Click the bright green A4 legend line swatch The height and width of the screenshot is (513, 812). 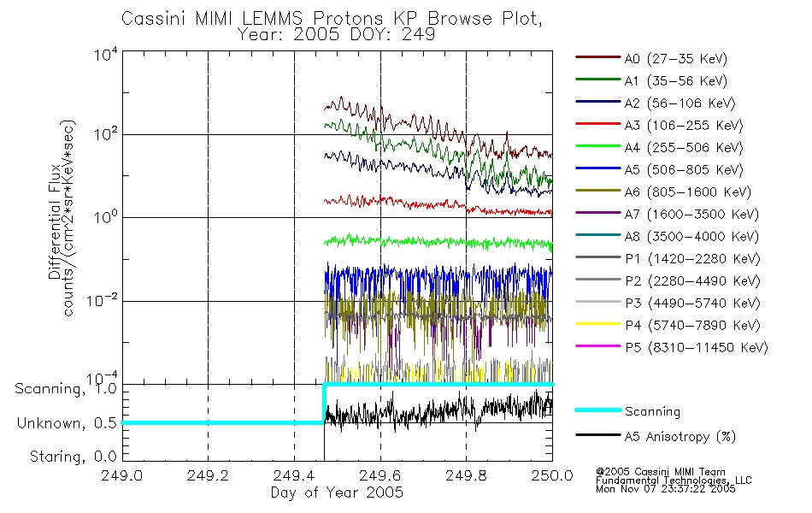tap(598, 146)
